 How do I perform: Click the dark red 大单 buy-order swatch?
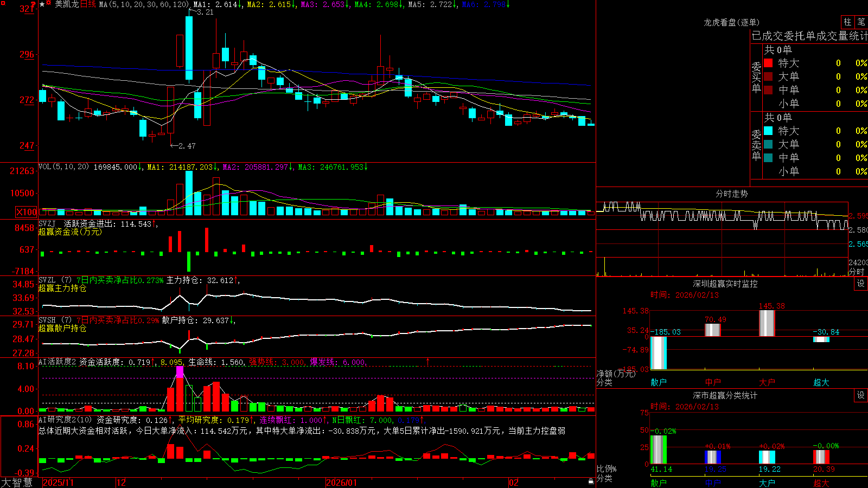click(768, 76)
